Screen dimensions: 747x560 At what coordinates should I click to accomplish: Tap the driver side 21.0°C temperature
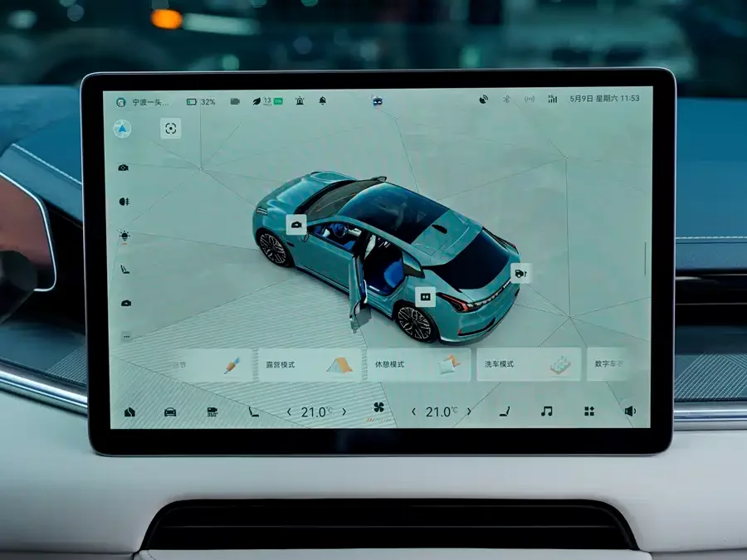point(316,411)
